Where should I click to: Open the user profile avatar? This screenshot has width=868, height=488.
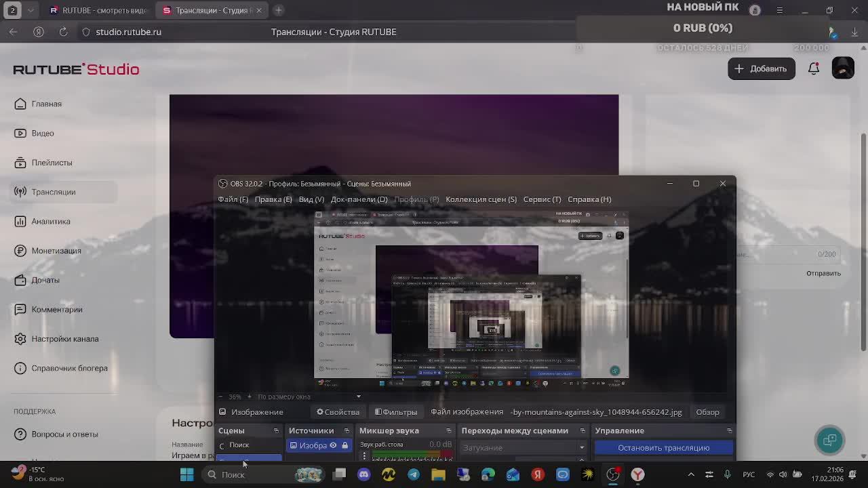pos(843,68)
